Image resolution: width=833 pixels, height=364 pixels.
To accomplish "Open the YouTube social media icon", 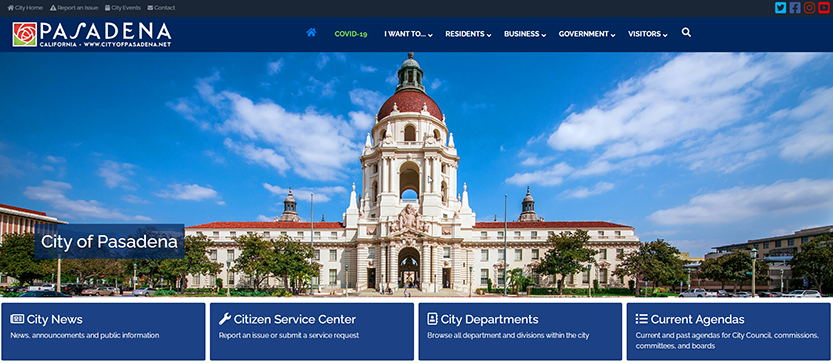I will pos(824,8).
